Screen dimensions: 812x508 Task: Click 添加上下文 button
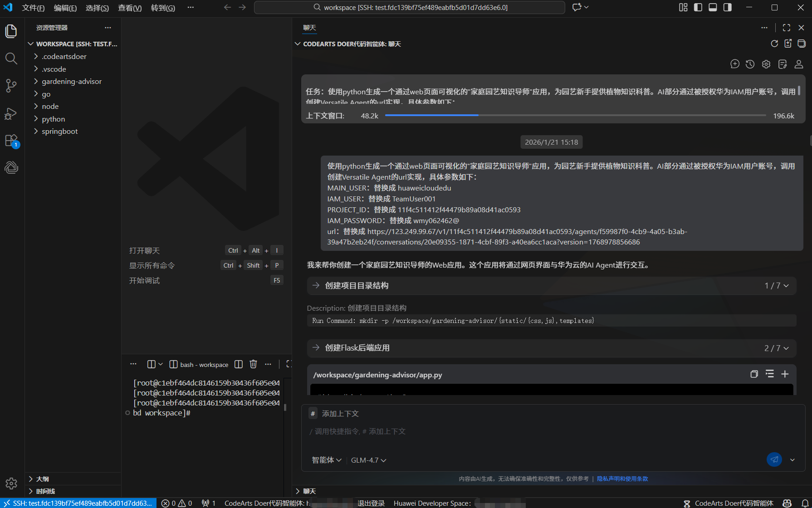pos(334,414)
